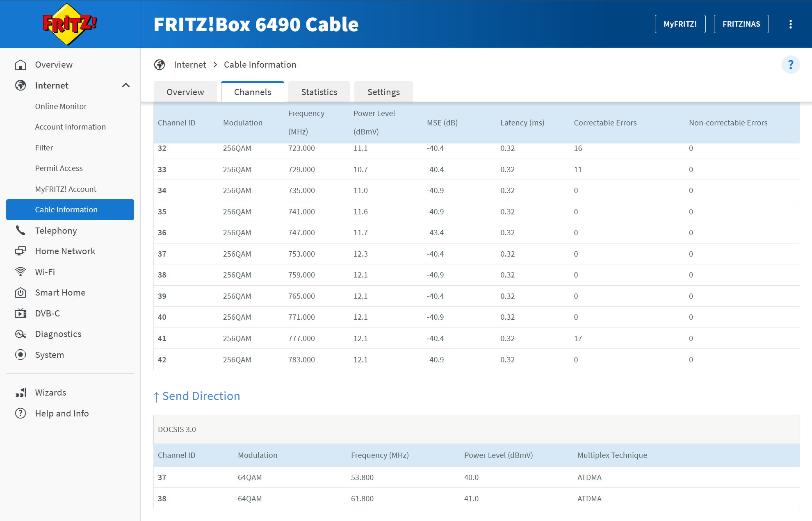Open Online Monitor in sidebar
Image resolution: width=812 pixels, height=521 pixels.
point(61,106)
